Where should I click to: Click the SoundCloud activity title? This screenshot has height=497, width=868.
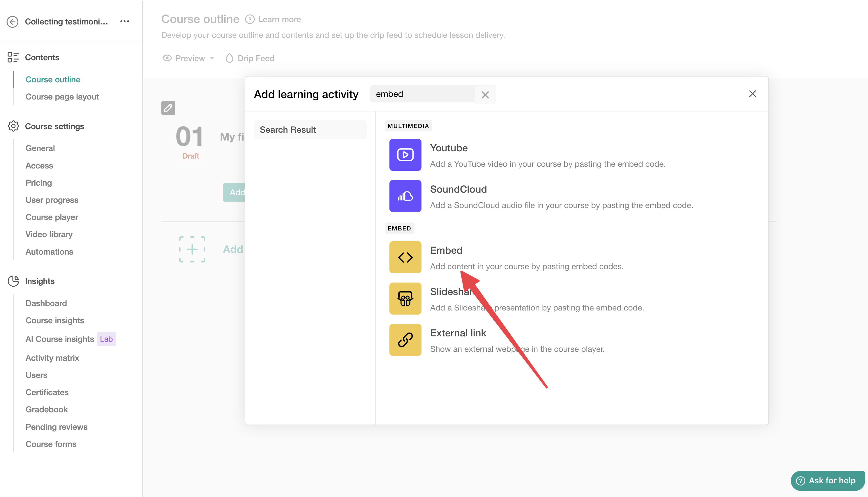coord(458,189)
